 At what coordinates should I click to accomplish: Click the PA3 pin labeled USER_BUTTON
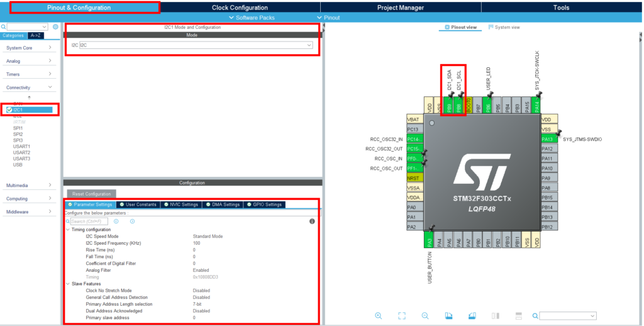pos(430,240)
